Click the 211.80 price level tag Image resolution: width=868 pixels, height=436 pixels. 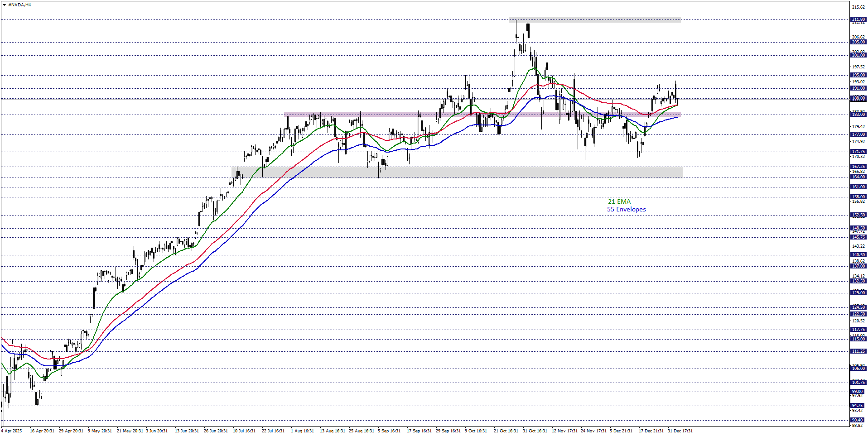[858, 19]
